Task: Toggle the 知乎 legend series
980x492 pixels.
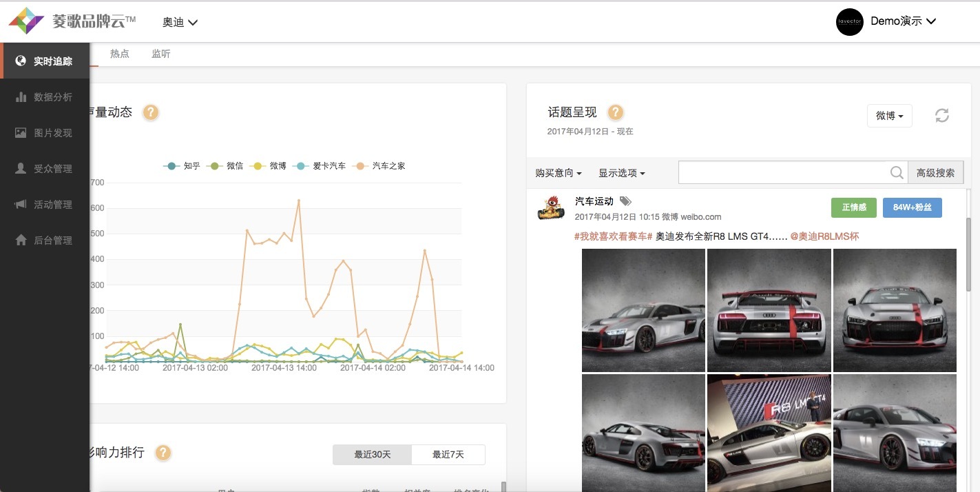Action: click(182, 166)
